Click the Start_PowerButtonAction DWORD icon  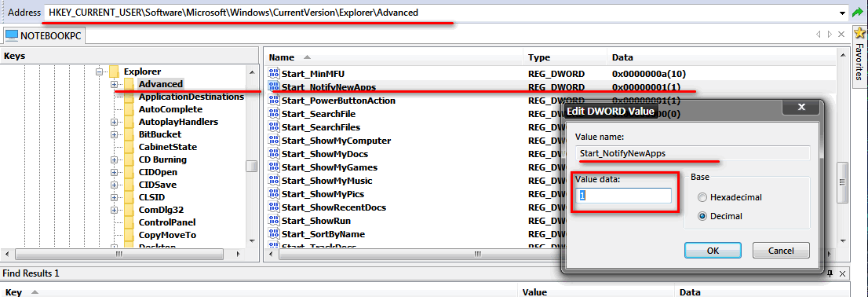(x=274, y=101)
